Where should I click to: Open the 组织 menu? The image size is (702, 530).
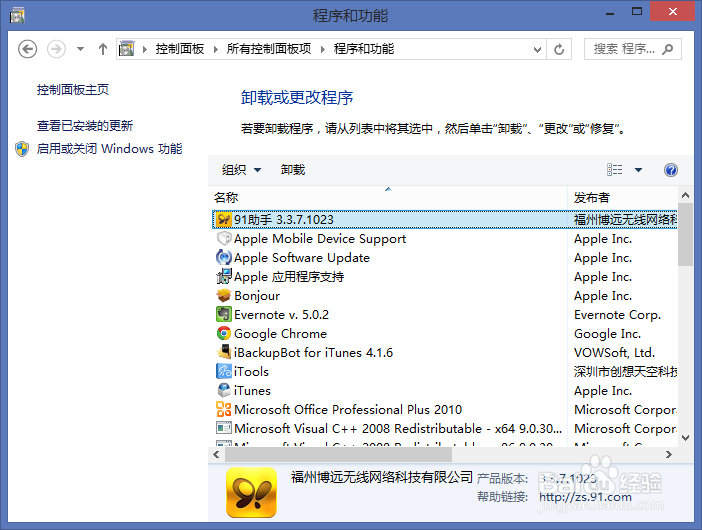click(241, 170)
